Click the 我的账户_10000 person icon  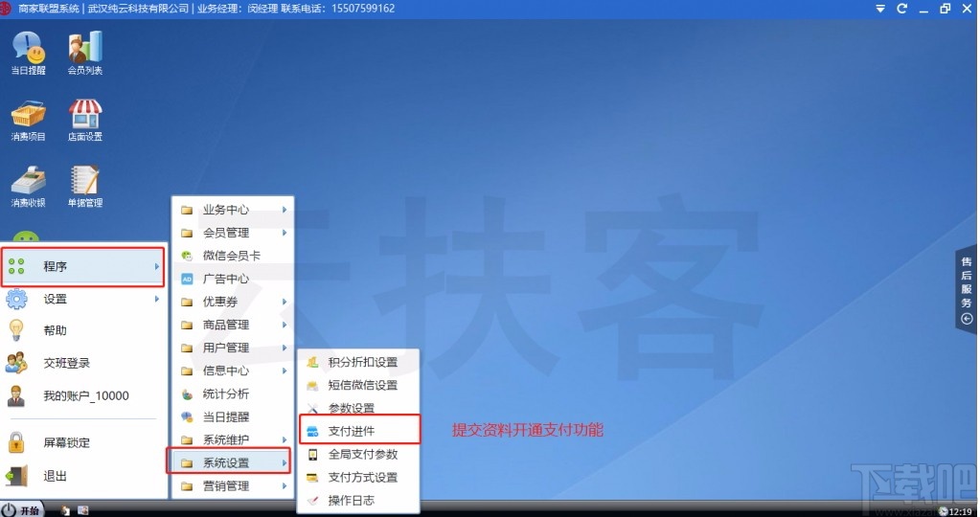point(16,395)
